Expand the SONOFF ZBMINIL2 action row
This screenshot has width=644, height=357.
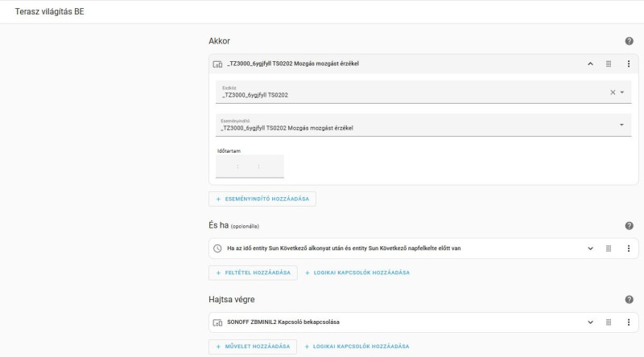pyautogui.click(x=590, y=322)
